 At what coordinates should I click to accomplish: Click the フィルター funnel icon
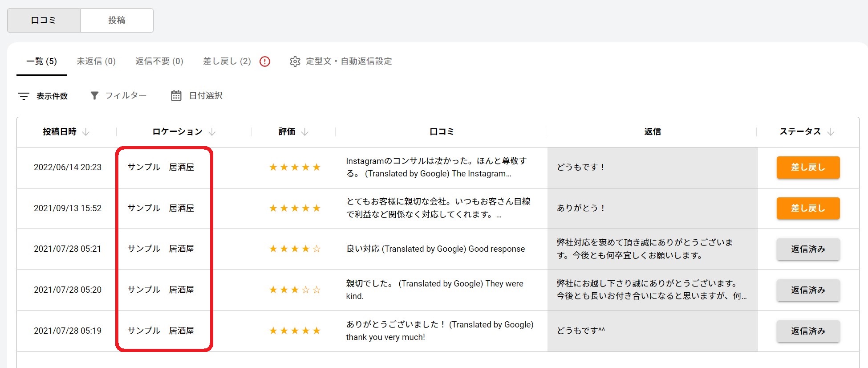point(94,96)
